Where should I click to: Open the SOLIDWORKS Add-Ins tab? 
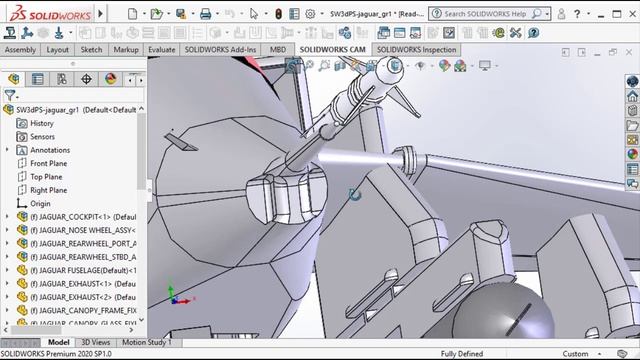[x=220, y=50]
